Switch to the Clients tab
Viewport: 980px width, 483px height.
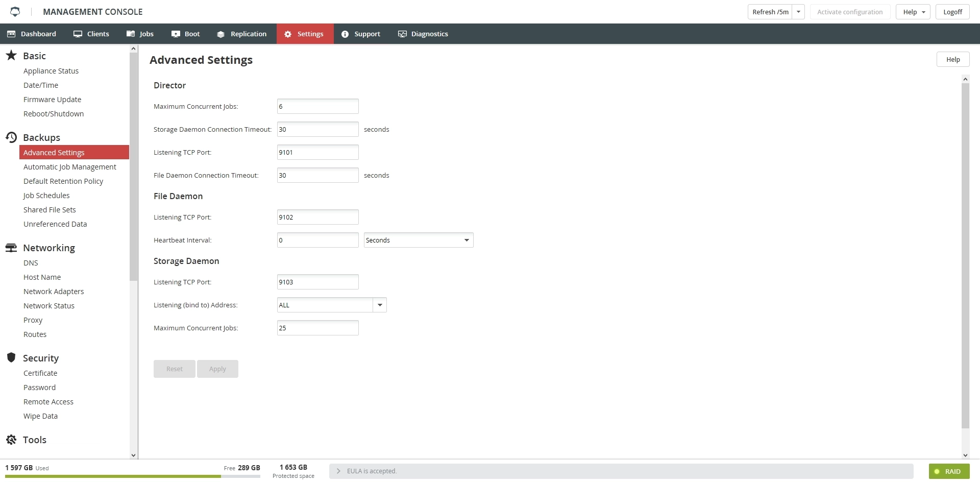tap(91, 34)
